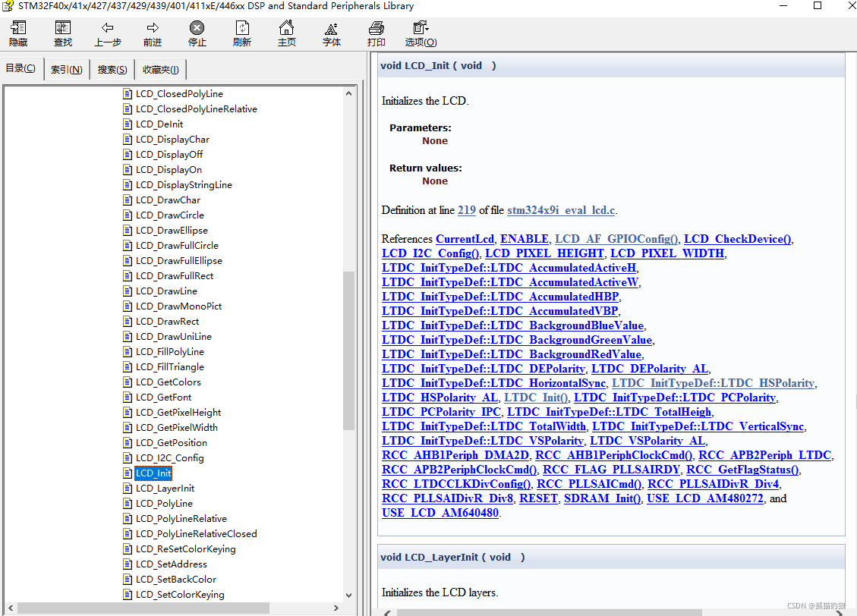Follow the LCD_CheckDevice() reference link

(x=737, y=239)
